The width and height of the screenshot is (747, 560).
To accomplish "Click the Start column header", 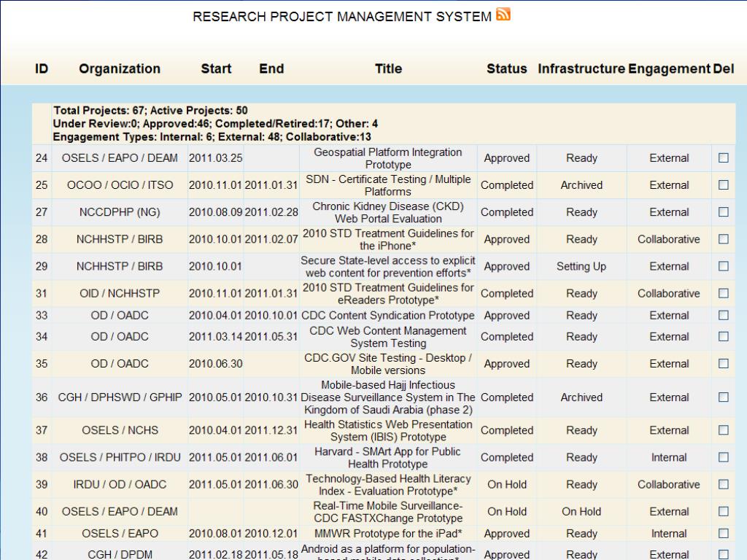I will tap(216, 69).
